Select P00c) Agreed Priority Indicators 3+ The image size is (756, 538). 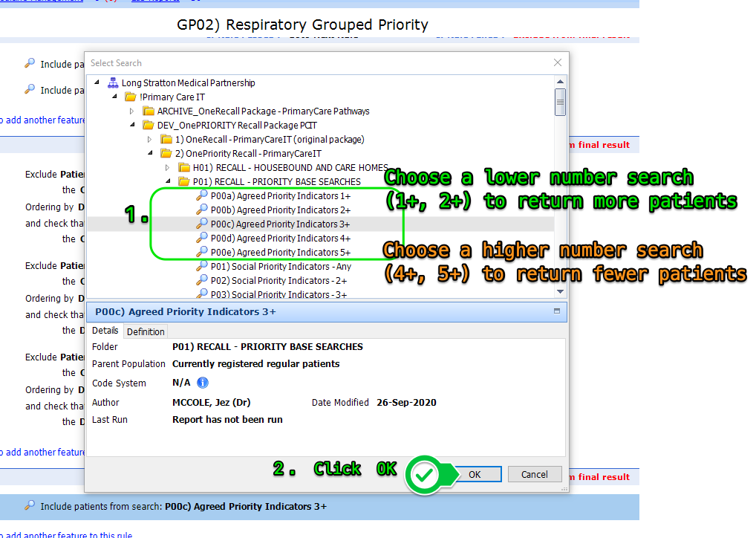(280, 224)
